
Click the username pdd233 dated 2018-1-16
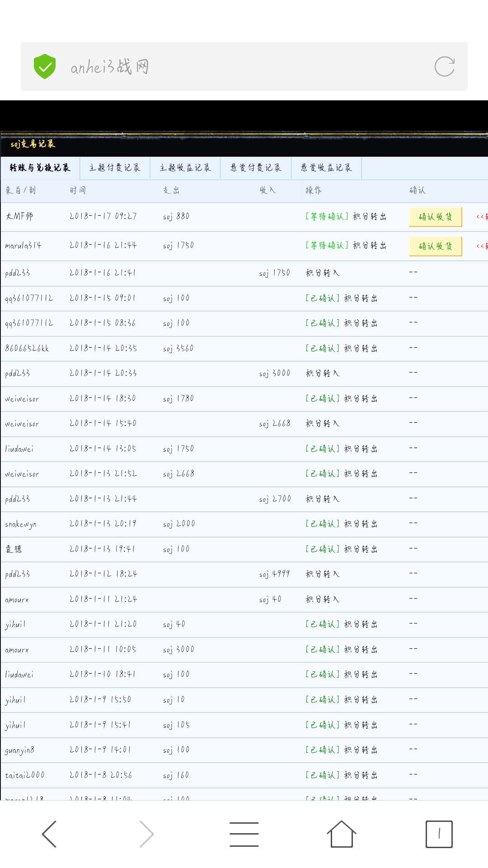[x=18, y=273]
